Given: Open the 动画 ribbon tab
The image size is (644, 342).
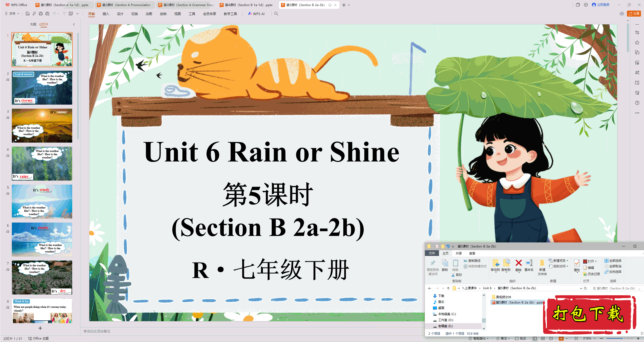Looking at the screenshot, I should (x=149, y=14).
